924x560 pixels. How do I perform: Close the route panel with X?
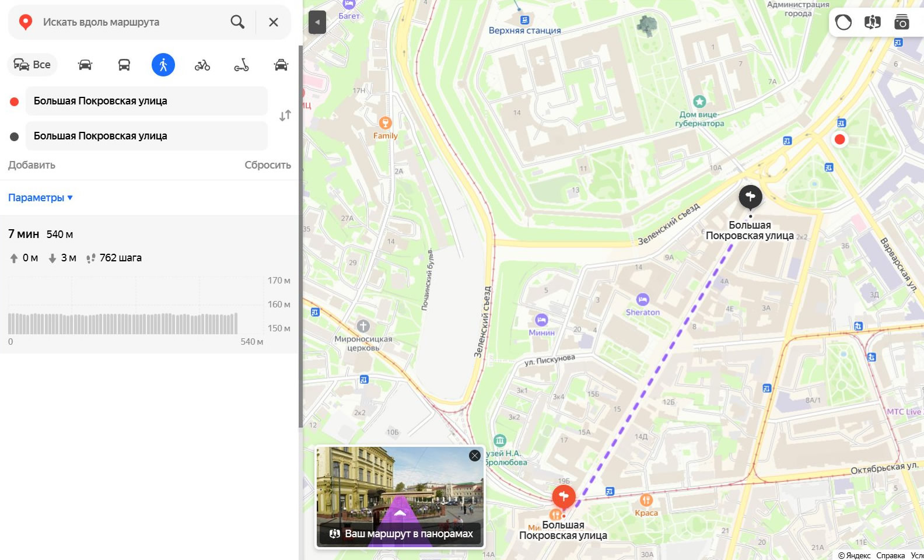click(x=273, y=22)
